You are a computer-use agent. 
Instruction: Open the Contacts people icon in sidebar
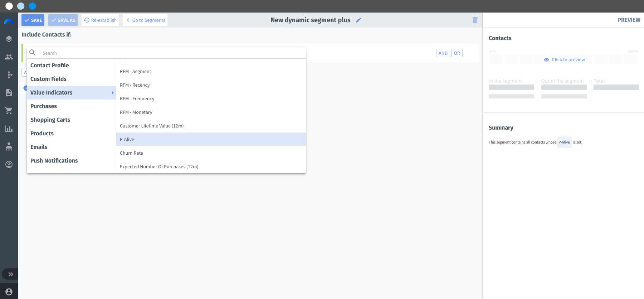coord(9,57)
